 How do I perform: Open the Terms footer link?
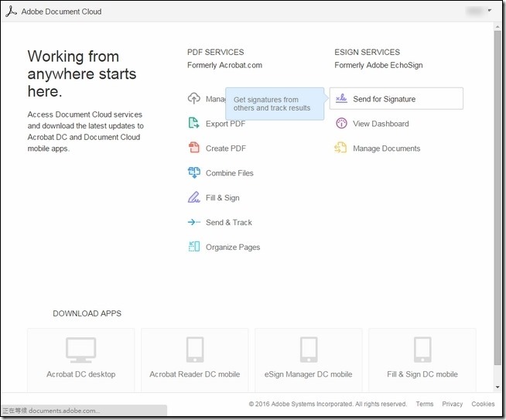point(425,404)
